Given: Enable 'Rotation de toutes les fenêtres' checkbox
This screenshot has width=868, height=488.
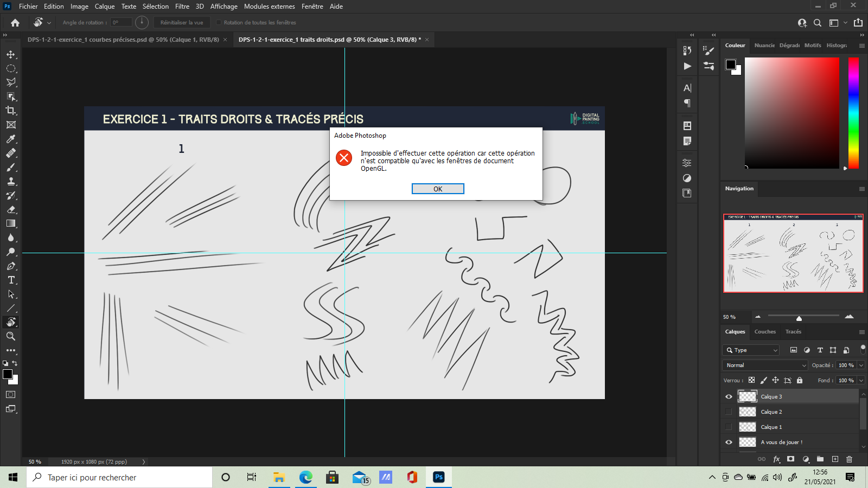Looking at the screenshot, I should (x=219, y=22).
